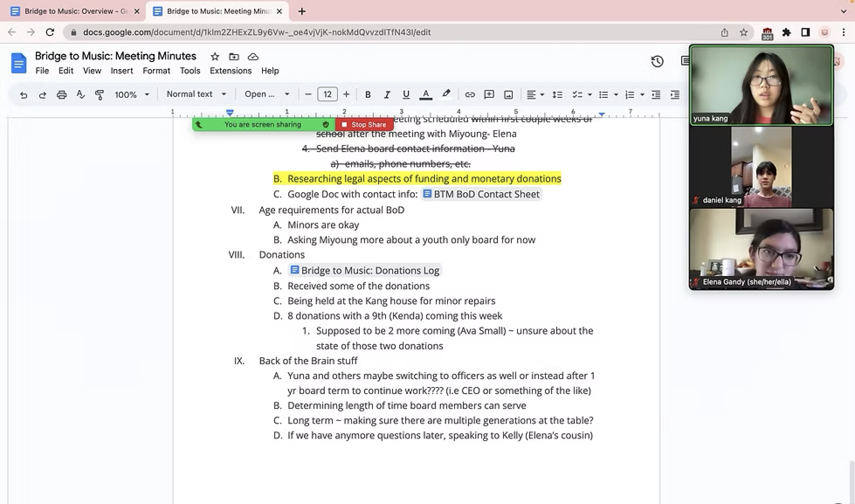Open version history clock icon
Viewport: 855px width, 504px height.
click(x=657, y=62)
